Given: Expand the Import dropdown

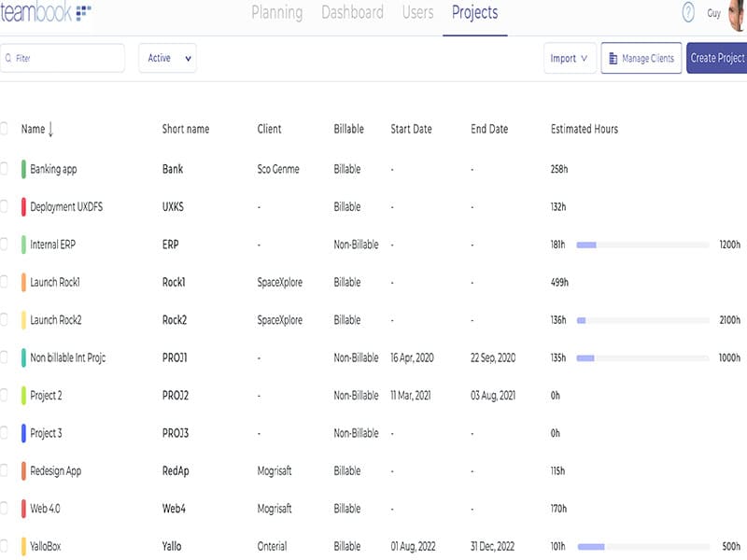Looking at the screenshot, I should click(570, 57).
